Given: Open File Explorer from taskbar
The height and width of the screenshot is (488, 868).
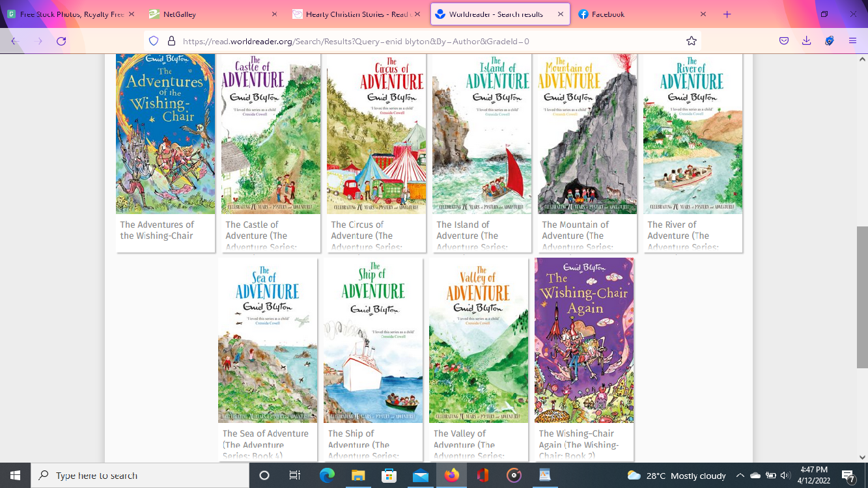Looking at the screenshot, I should click(x=357, y=475).
